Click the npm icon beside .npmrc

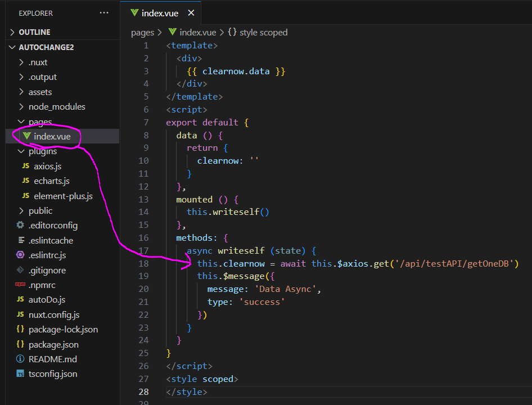[20, 285]
